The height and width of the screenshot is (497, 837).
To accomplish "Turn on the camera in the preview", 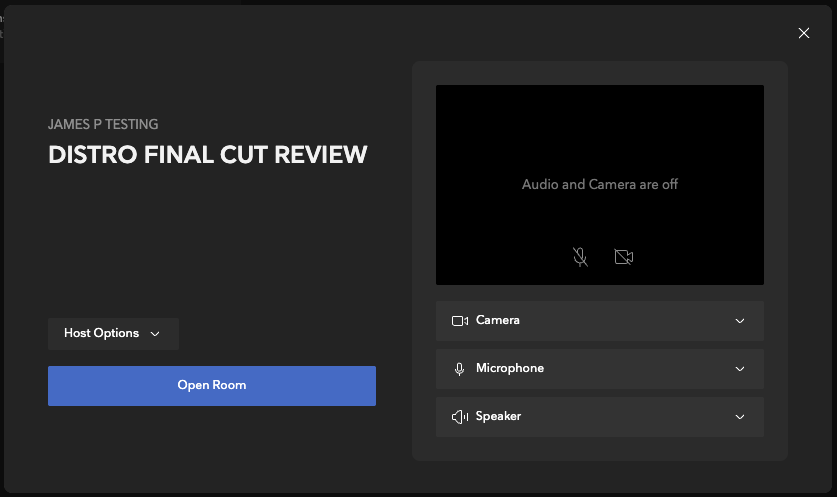I will coord(624,257).
